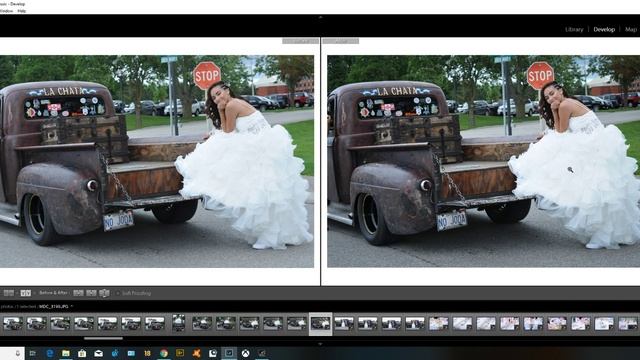The height and width of the screenshot is (360, 640).
Task: Click the active Lightroom taskbar icon
Action: [229, 353]
